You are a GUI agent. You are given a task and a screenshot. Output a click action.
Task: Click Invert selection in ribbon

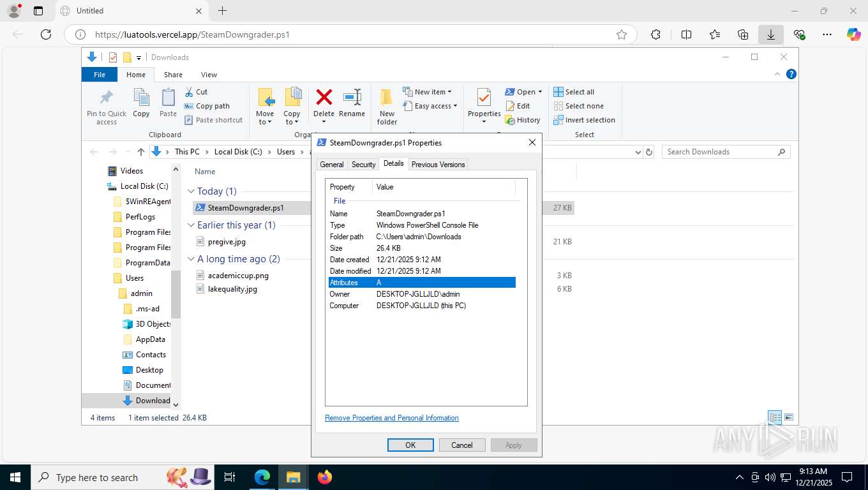pyautogui.click(x=584, y=120)
